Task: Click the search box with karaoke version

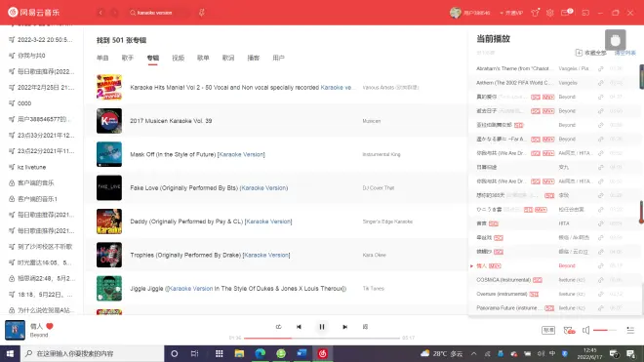Action: (159, 13)
